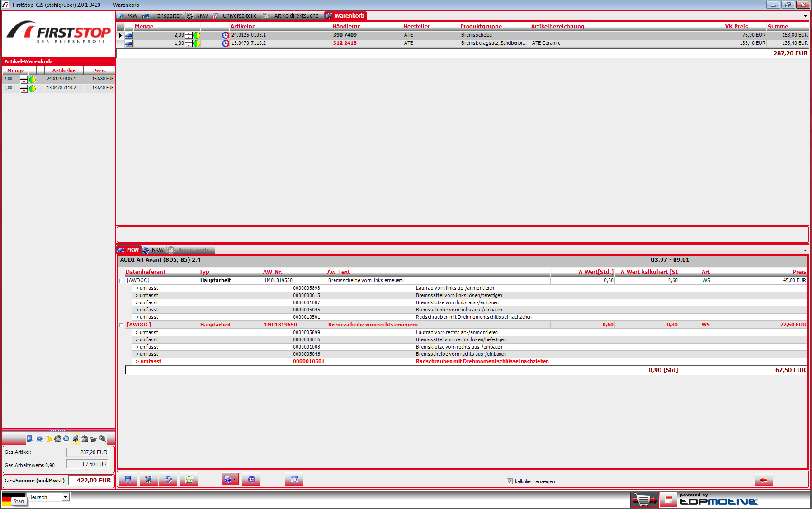
Task: Open the Deutsch language dropdown
Action: coord(66,497)
